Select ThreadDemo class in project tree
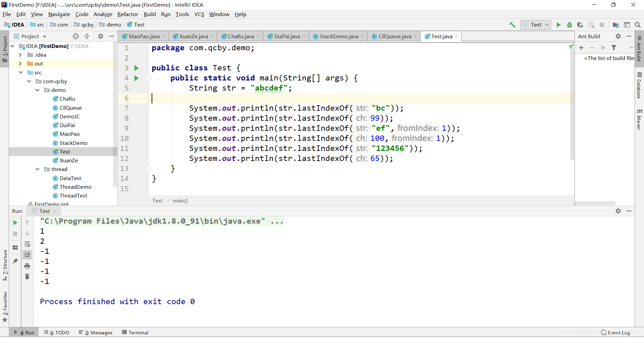 75,187
